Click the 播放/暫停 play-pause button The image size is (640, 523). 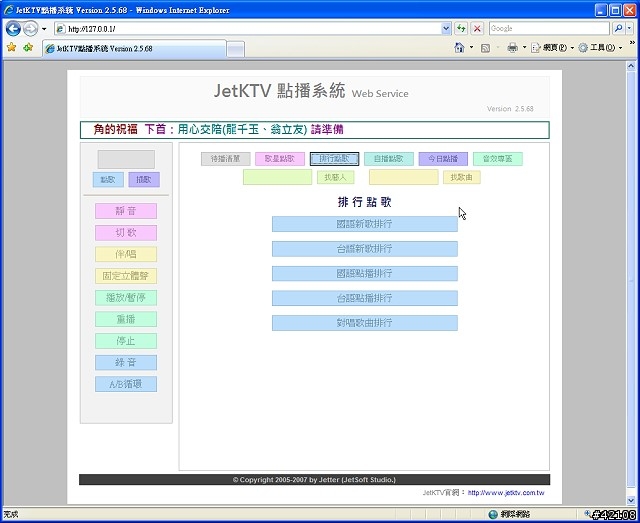(126, 298)
